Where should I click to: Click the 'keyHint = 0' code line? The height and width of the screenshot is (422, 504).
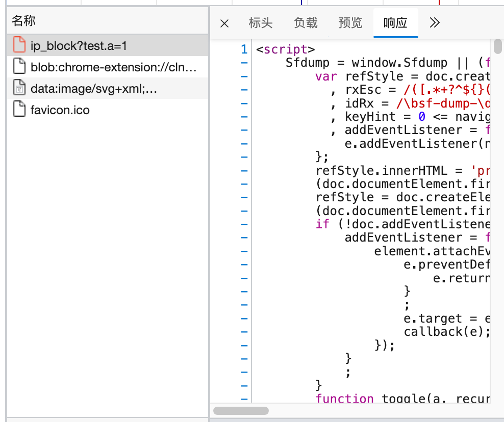click(410, 117)
